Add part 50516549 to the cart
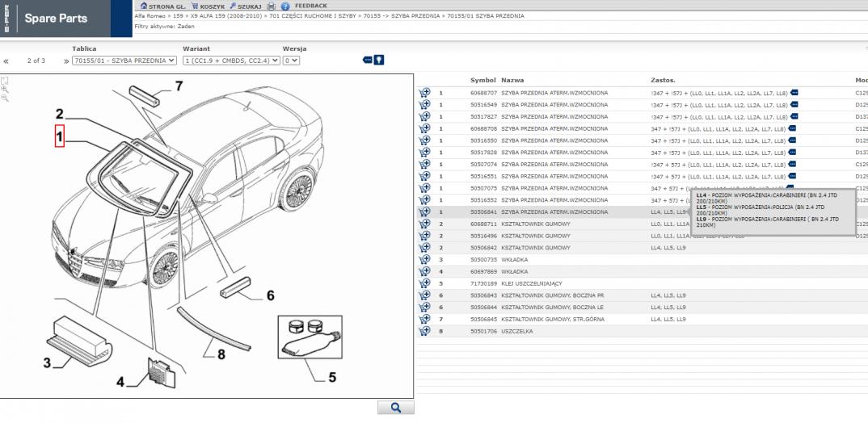868x423 pixels. click(424, 104)
